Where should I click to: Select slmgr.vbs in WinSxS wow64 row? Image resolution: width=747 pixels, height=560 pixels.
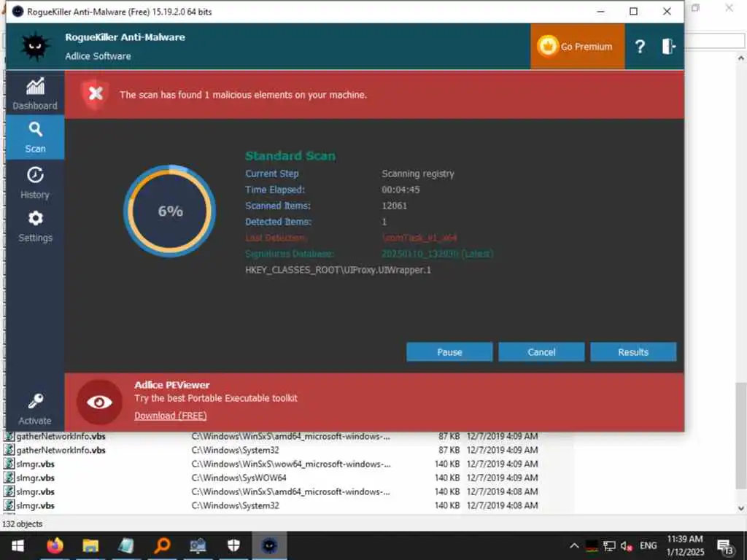(x=271, y=464)
